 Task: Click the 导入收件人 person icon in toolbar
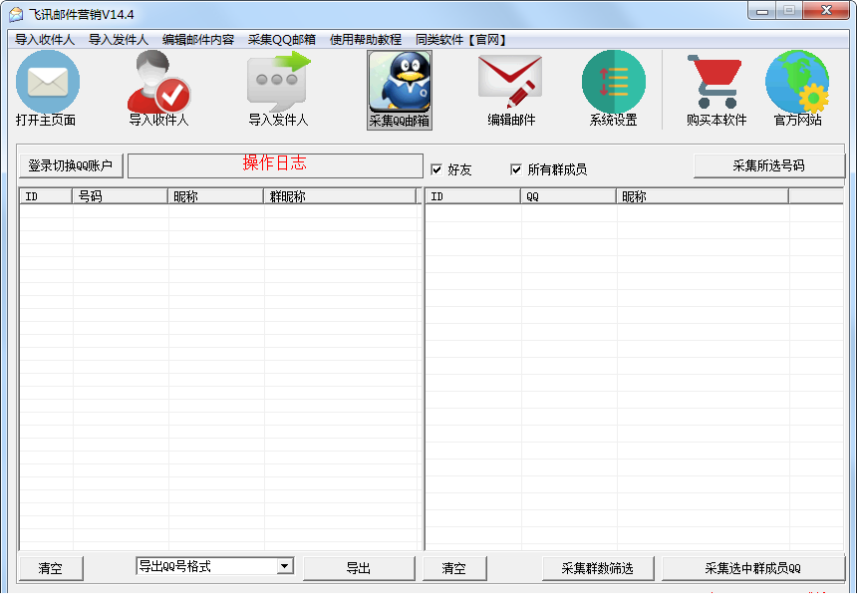tap(158, 82)
